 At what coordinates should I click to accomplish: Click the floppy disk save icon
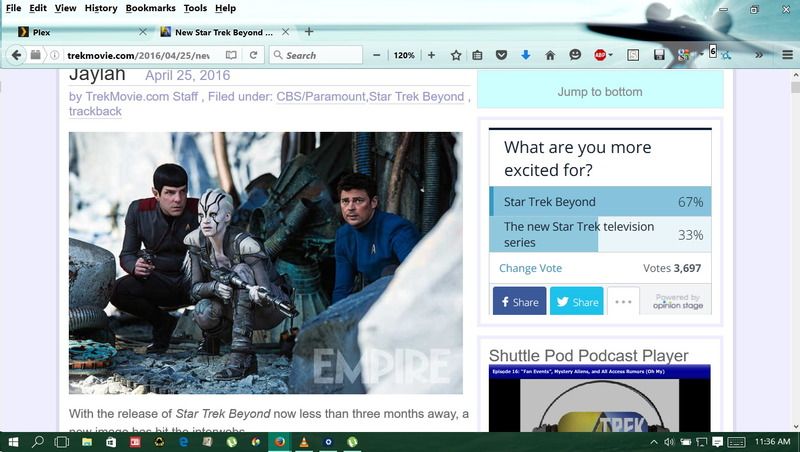click(659, 55)
